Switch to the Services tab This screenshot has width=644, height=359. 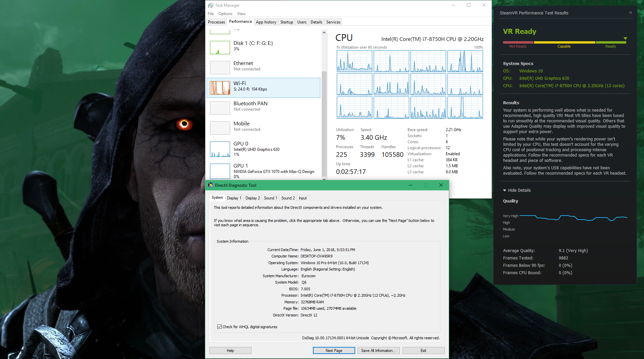click(x=333, y=22)
